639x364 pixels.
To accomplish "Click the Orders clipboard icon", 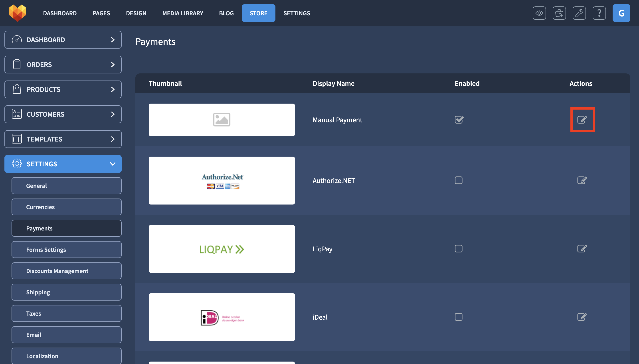I will point(17,65).
